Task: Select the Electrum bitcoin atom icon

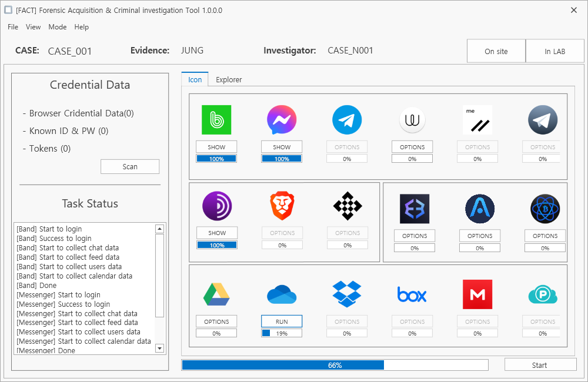Action: coord(545,209)
